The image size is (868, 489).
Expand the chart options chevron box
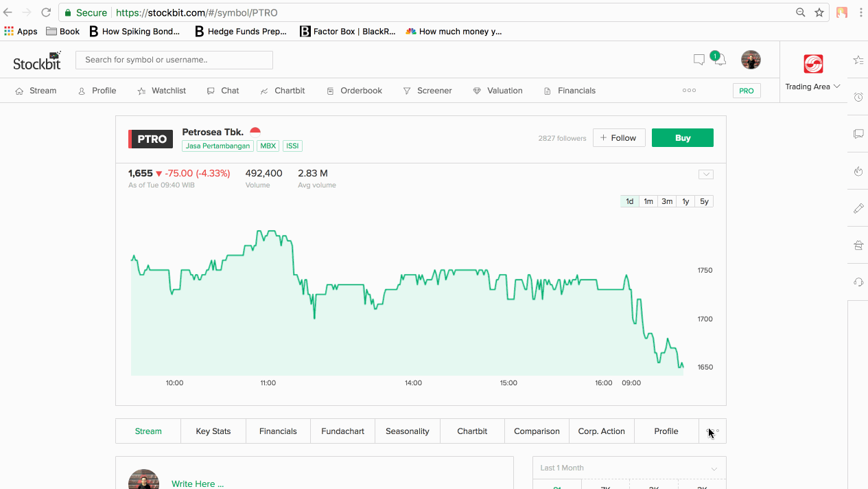point(706,174)
